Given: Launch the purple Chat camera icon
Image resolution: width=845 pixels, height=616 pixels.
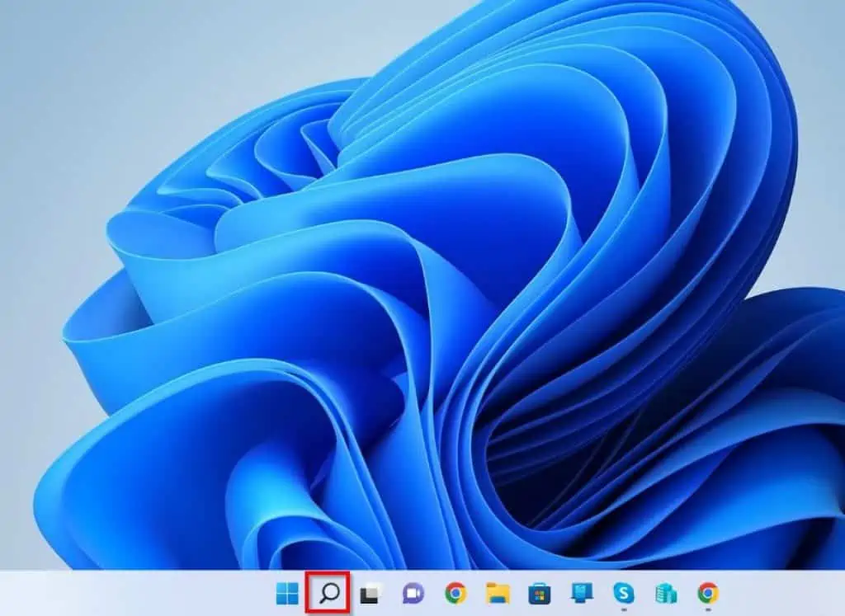Looking at the screenshot, I should (x=413, y=593).
